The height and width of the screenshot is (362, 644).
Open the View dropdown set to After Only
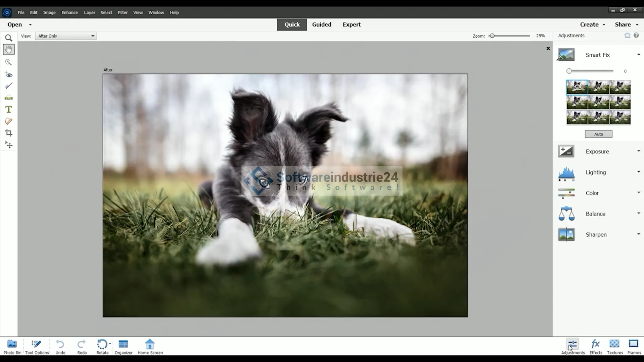pyautogui.click(x=66, y=36)
